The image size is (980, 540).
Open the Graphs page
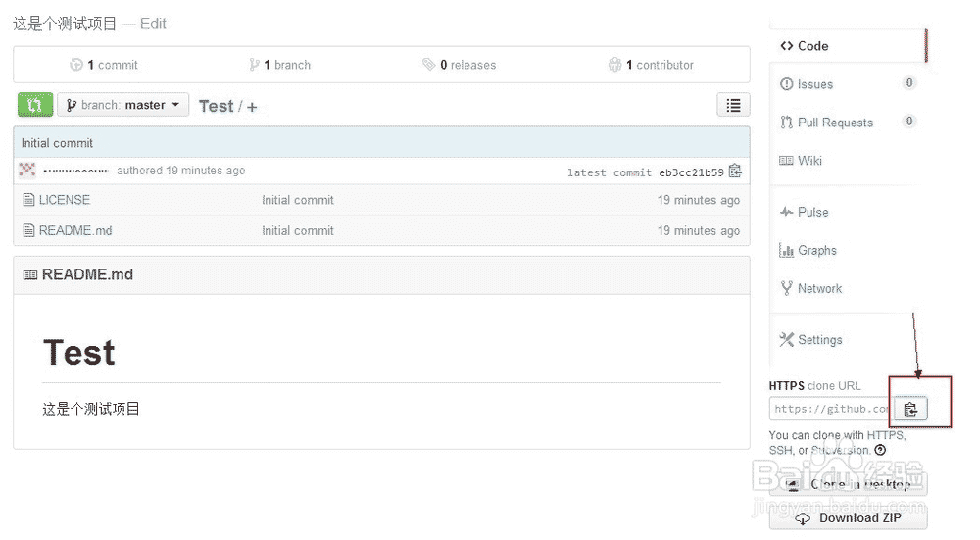816,250
